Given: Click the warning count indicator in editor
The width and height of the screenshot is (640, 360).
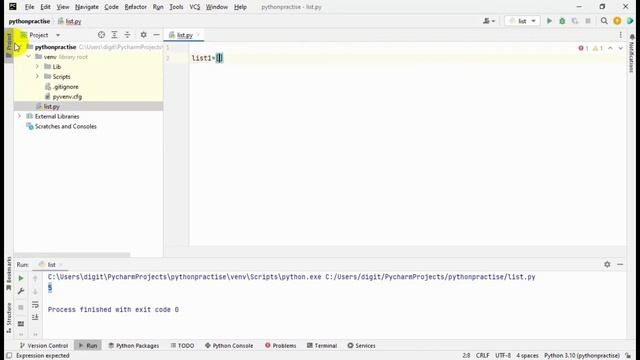Looking at the screenshot, I should pyautogui.click(x=598, y=48).
